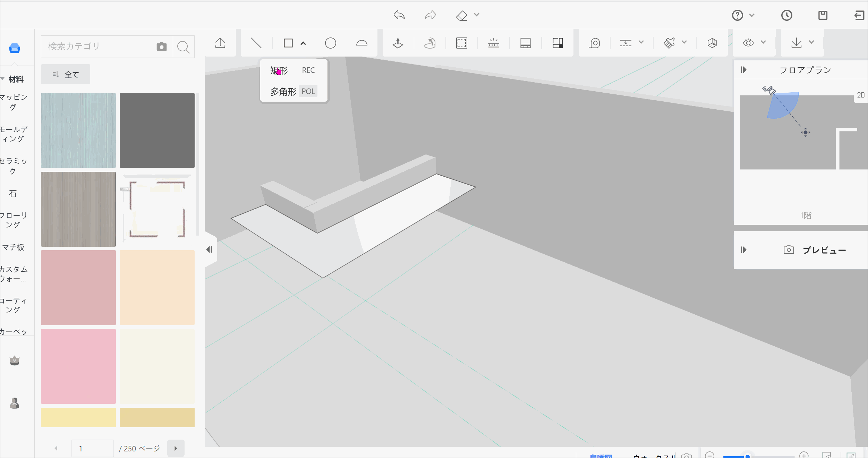This screenshot has width=868, height=458.
Task: Click the crown VIP icon in sidebar
Action: pyautogui.click(x=15, y=361)
